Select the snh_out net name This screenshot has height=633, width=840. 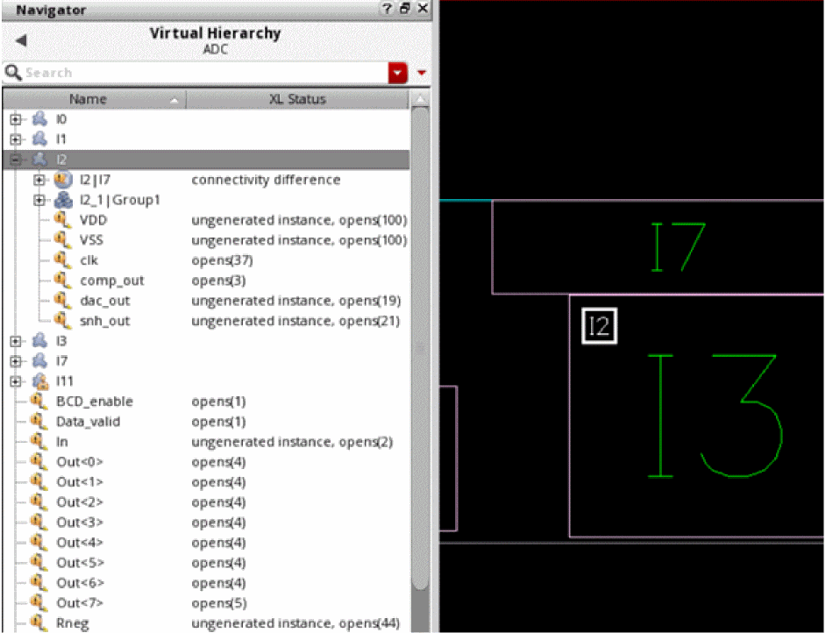(x=105, y=321)
